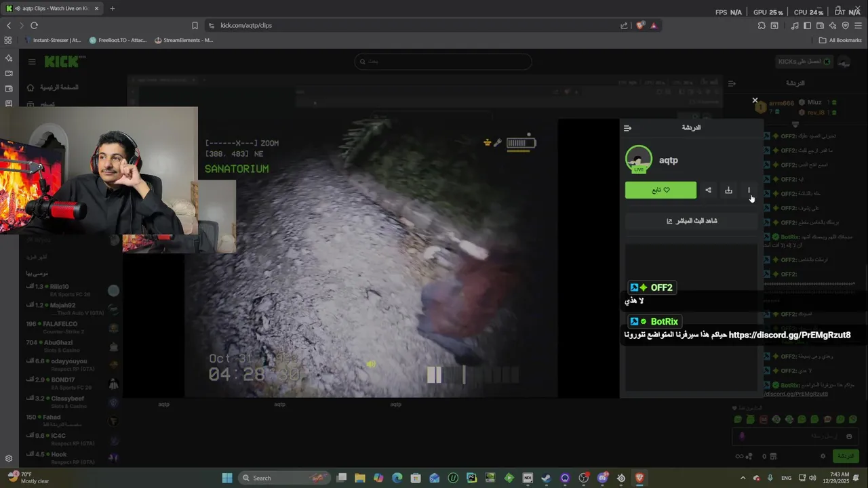This screenshot has width=868, height=488.
Task: Open the user profile avatar in header
Action: tap(844, 62)
